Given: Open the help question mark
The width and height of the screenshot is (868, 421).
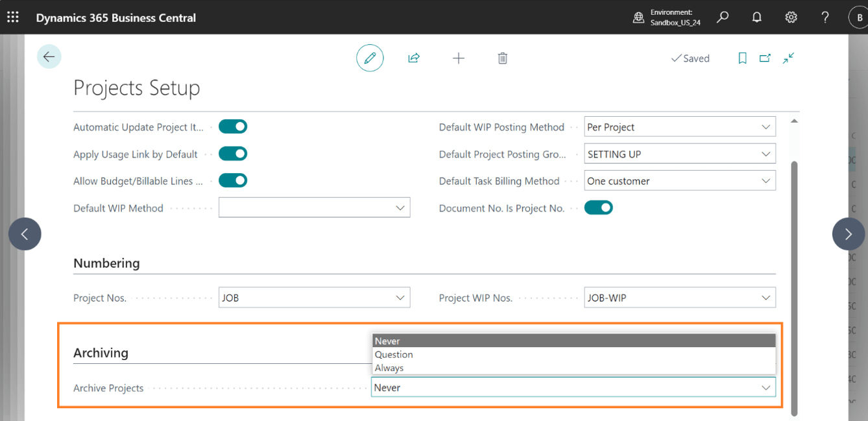Looking at the screenshot, I should click(x=825, y=18).
